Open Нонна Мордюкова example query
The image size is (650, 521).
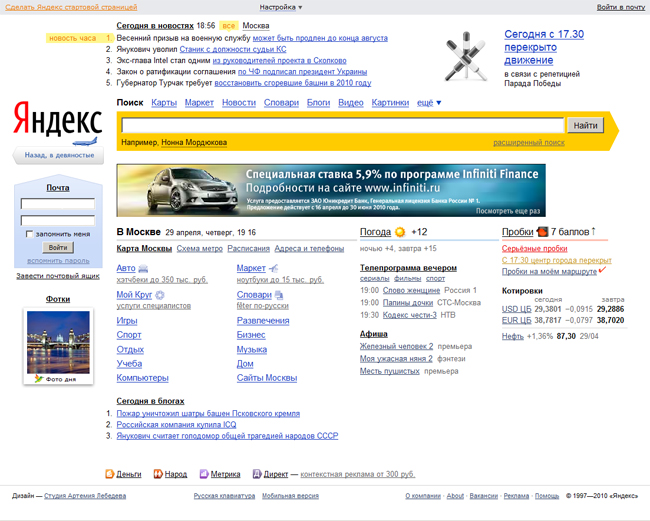[194, 143]
